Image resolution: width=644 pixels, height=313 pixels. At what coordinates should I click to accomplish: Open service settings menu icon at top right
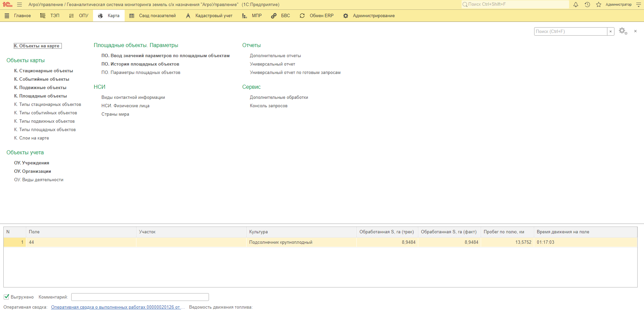(x=639, y=5)
